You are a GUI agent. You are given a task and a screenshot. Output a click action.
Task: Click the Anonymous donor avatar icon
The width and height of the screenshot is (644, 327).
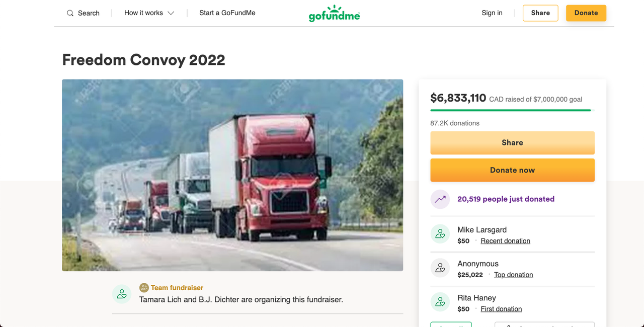440,268
